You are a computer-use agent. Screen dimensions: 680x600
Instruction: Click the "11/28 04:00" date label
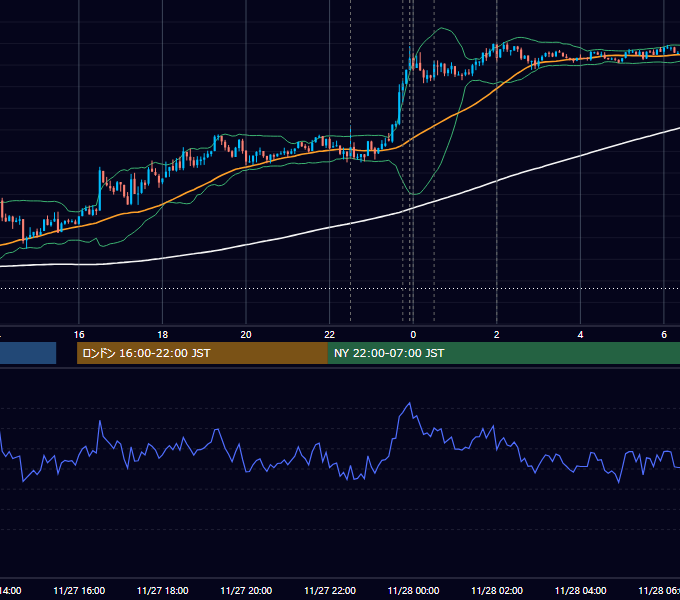point(581,590)
